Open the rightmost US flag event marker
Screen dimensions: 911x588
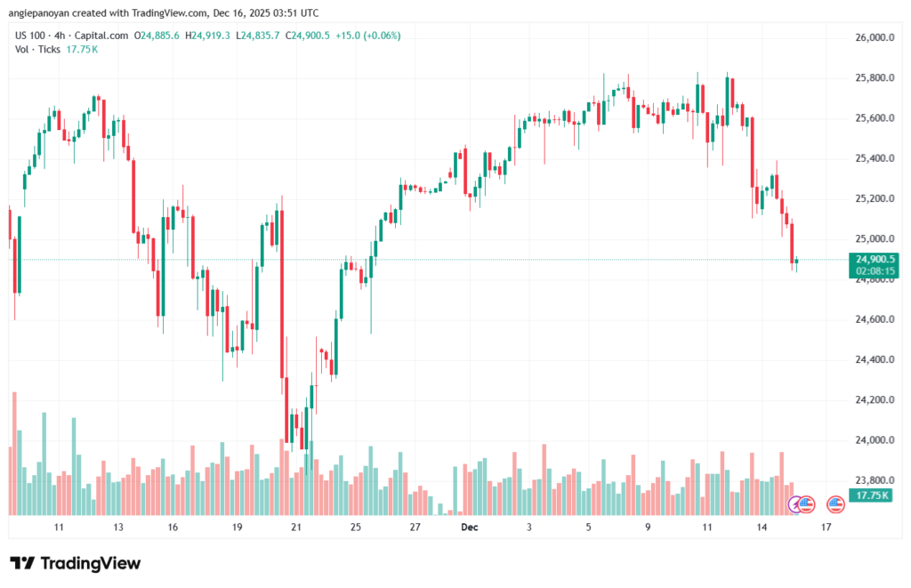[835, 504]
